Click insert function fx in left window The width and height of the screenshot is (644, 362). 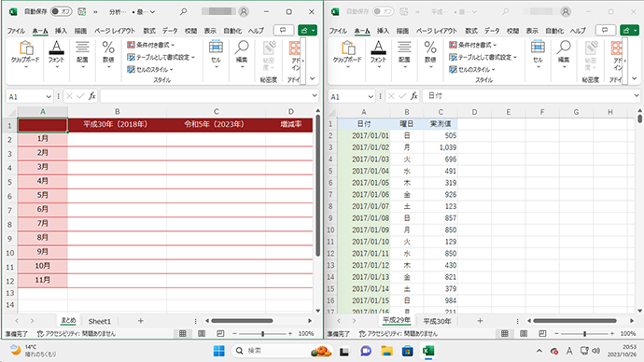(x=92, y=96)
